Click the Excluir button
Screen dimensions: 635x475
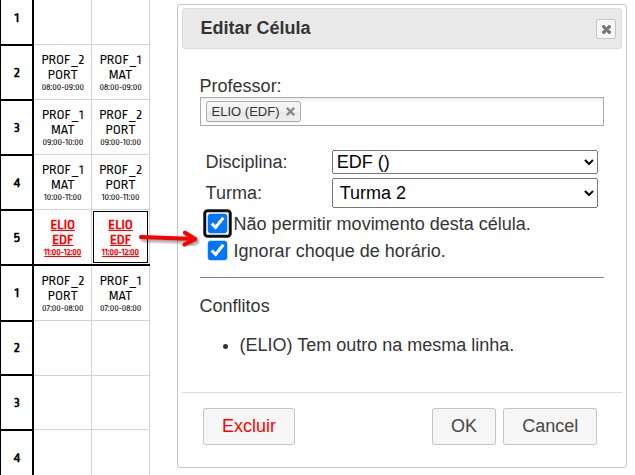(x=249, y=426)
